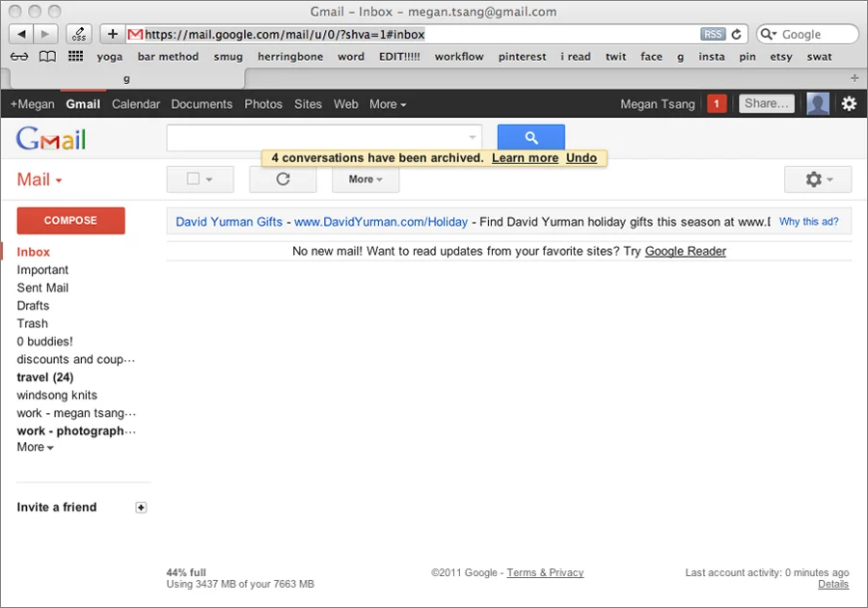Open the yoga bookmark
The image size is (868, 608).
110,57
